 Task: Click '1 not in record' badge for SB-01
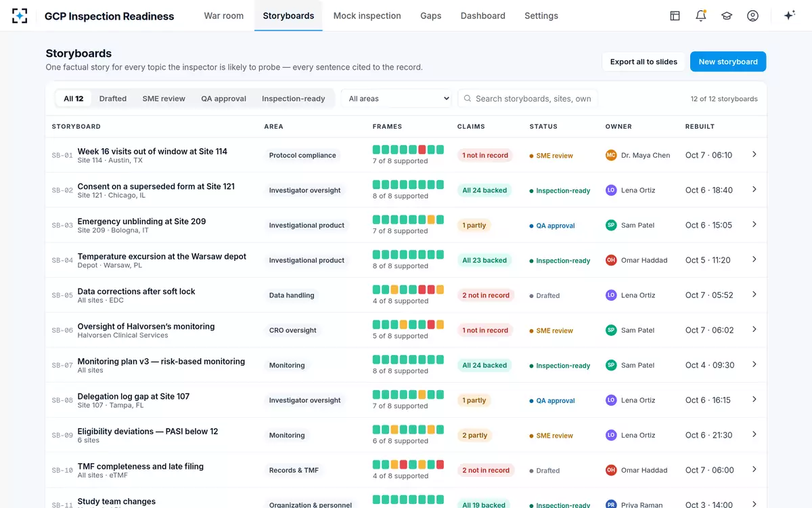tap(485, 155)
